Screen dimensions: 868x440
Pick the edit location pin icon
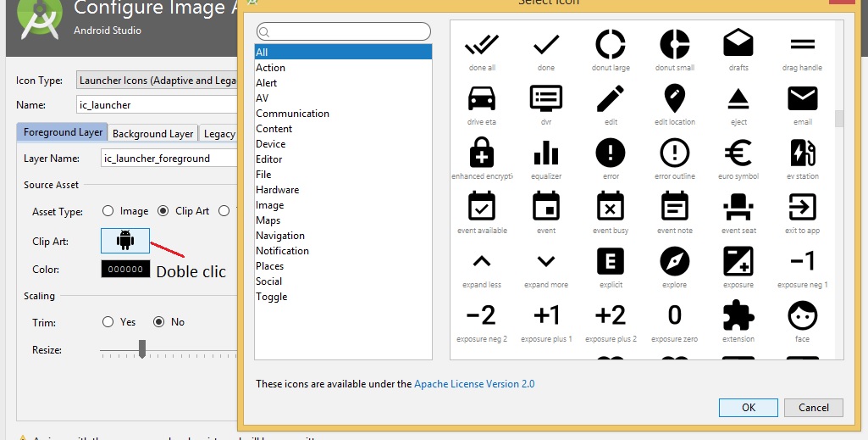click(x=674, y=98)
